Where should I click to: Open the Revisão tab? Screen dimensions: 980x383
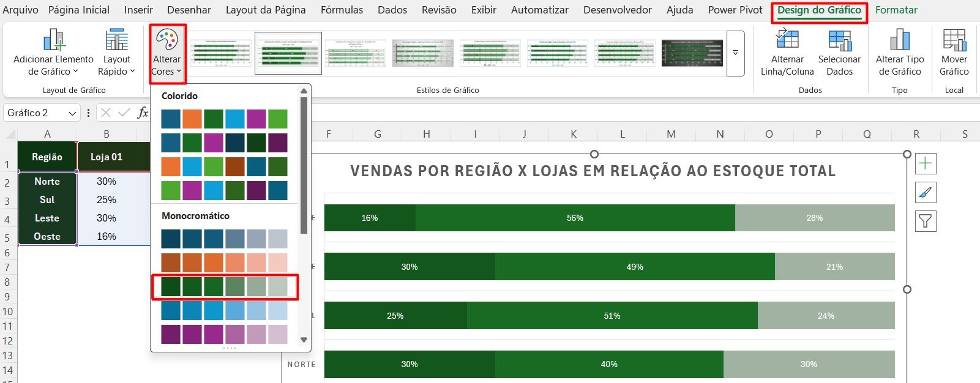tap(439, 10)
